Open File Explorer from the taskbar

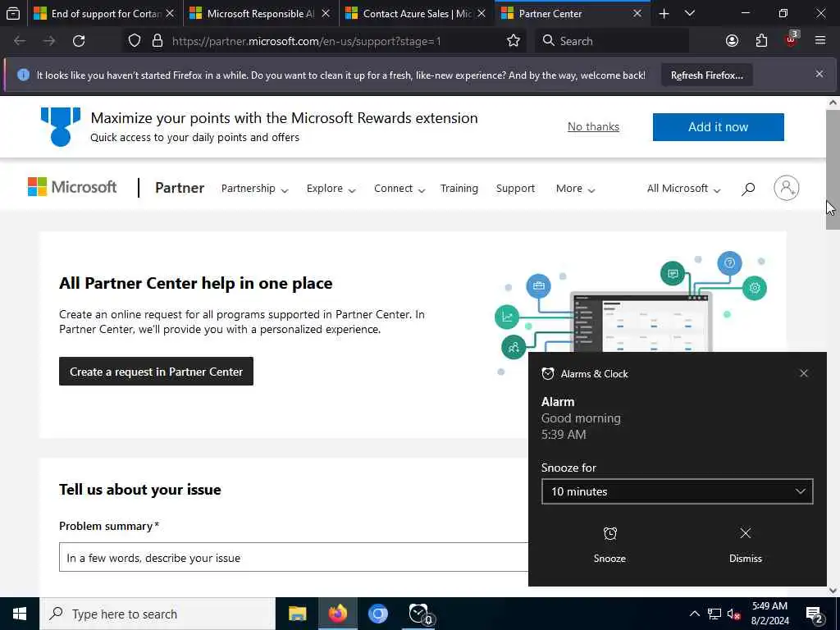point(297,614)
